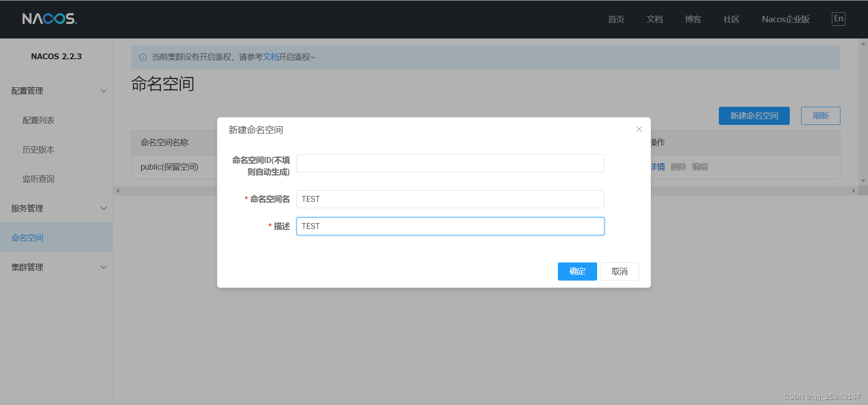The width and height of the screenshot is (868, 405).
Task: Click the 描述 input field
Action: tap(450, 226)
